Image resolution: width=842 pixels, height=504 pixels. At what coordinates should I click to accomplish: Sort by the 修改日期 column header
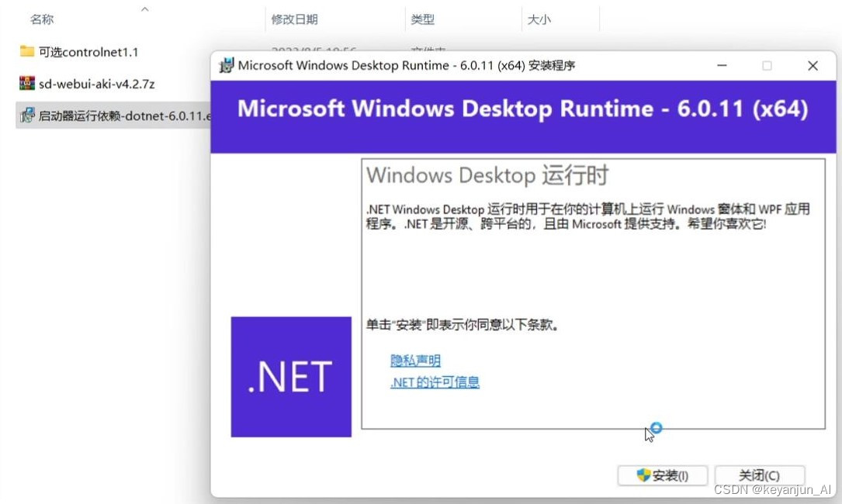pyautogui.click(x=294, y=19)
